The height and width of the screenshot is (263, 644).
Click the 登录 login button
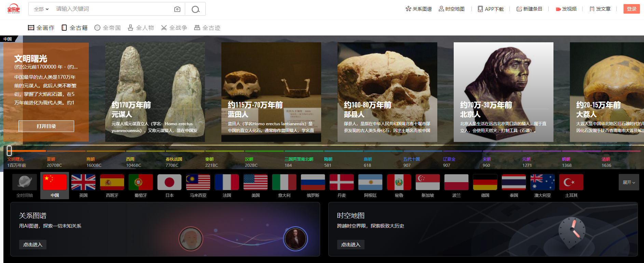631,9
